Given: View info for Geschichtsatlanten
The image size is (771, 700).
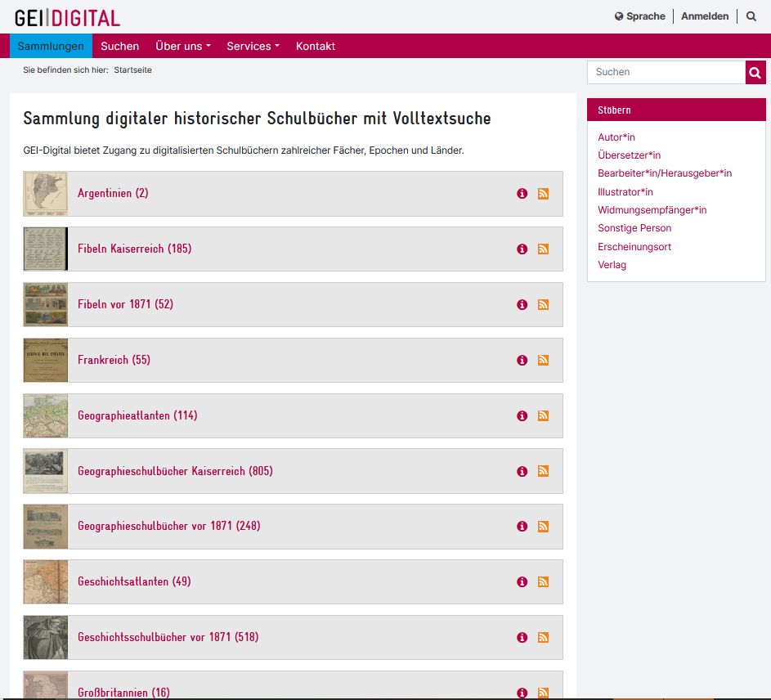Looking at the screenshot, I should coord(522,582).
